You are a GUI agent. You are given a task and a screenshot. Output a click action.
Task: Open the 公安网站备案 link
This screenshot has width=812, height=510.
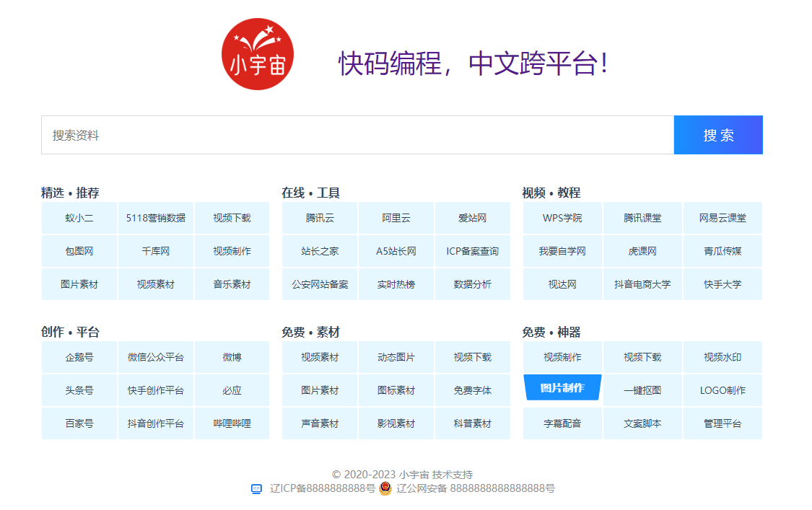tap(320, 284)
